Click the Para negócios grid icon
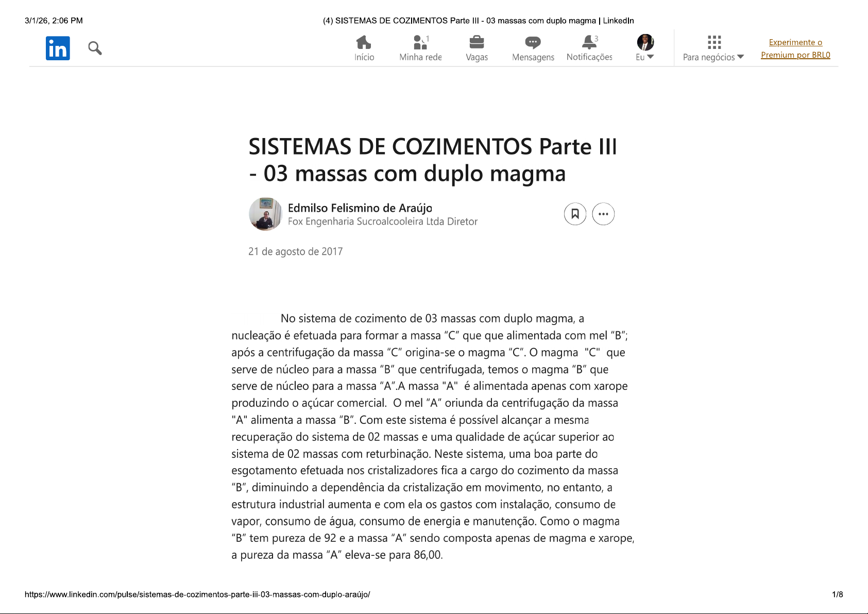The height and width of the screenshot is (614, 868). tap(714, 42)
